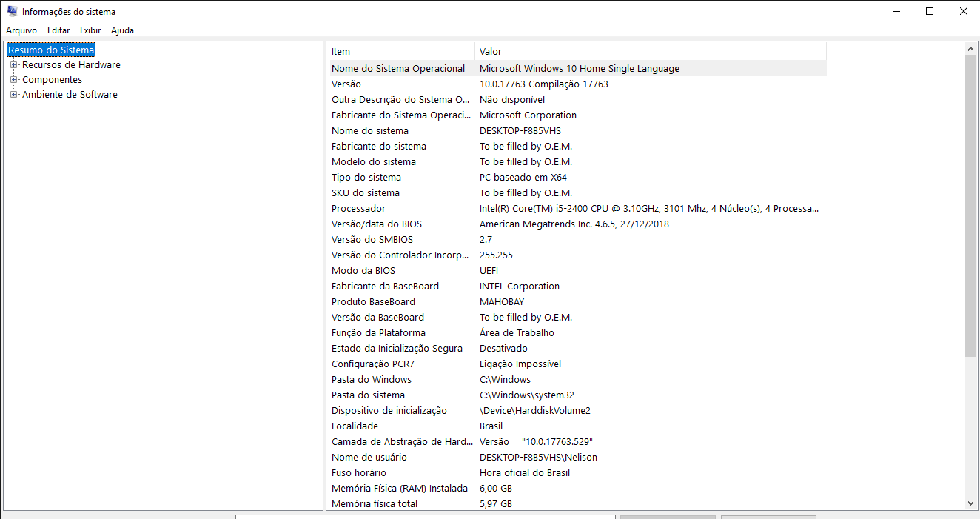
Task: Open the Ajuda menu
Action: [122, 30]
